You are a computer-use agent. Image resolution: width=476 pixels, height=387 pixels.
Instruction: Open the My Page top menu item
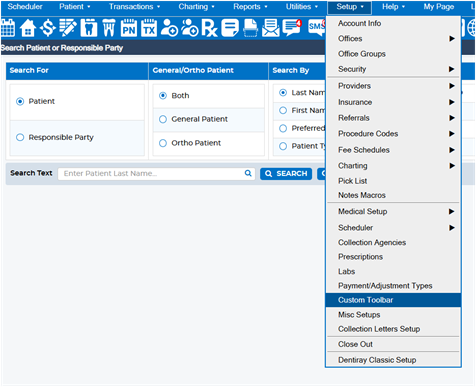(x=439, y=7)
